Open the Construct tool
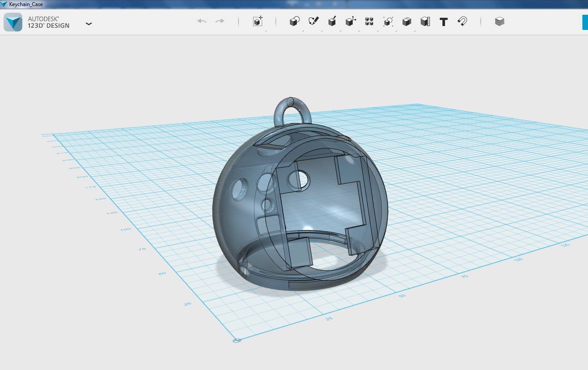 pos(332,21)
